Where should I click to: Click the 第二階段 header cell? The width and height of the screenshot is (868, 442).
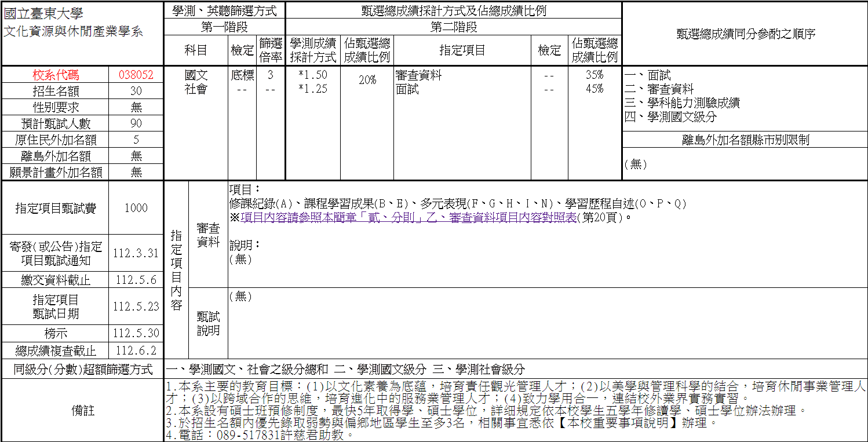pyautogui.click(x=454, y=27)
